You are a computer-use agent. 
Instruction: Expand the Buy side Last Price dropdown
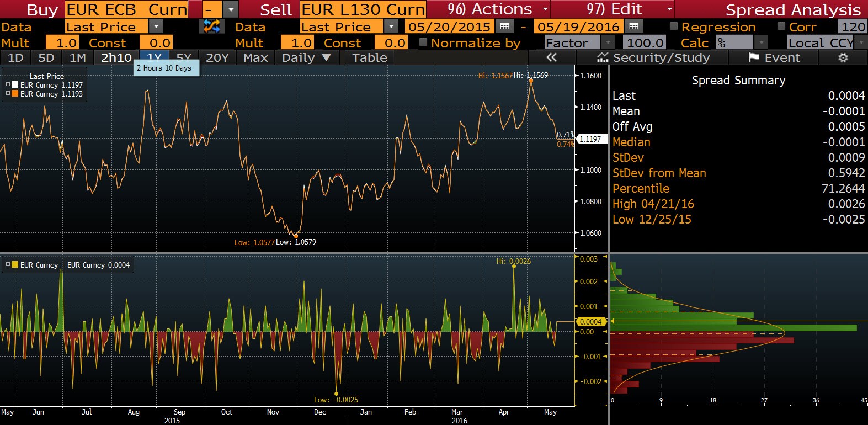pyautogui.click(x=156, y=26)
